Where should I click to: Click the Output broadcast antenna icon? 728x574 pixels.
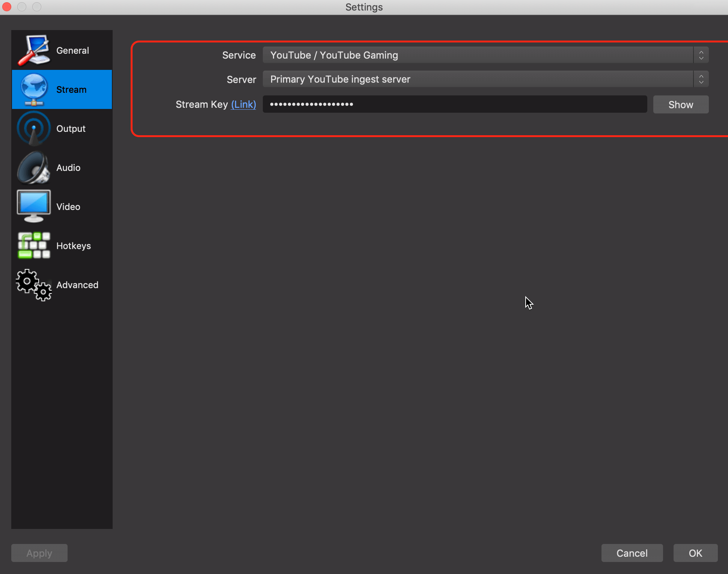[33, 128]
